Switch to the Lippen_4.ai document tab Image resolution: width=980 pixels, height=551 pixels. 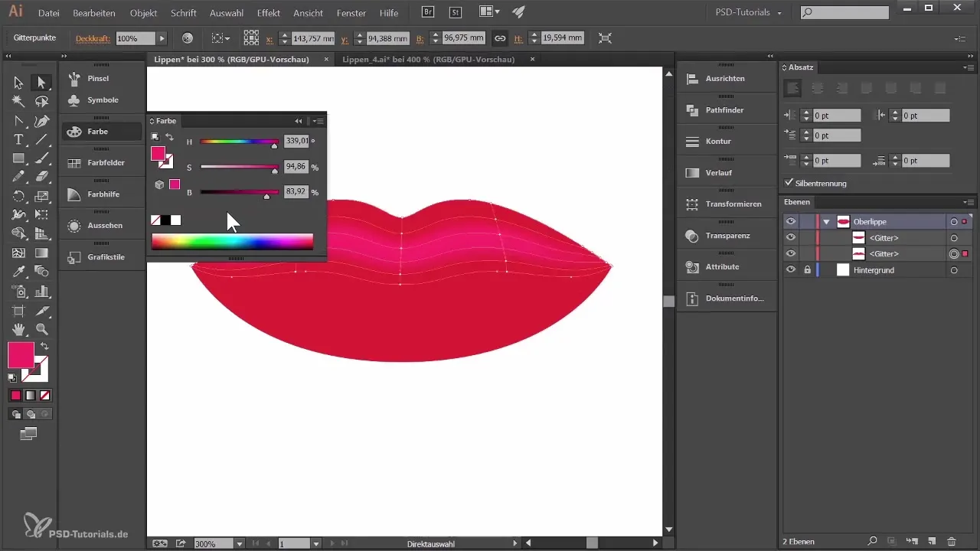[x=429, y=59]
